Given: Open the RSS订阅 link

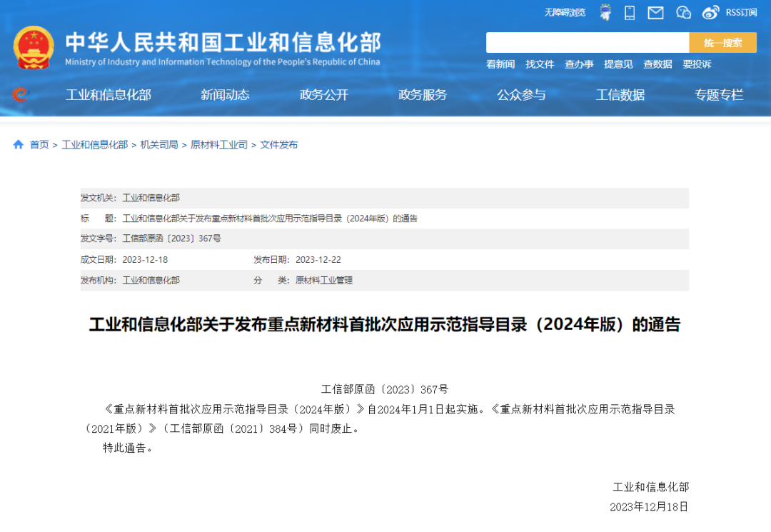Looking at the screenshot, I should click(x=741, y=12).
